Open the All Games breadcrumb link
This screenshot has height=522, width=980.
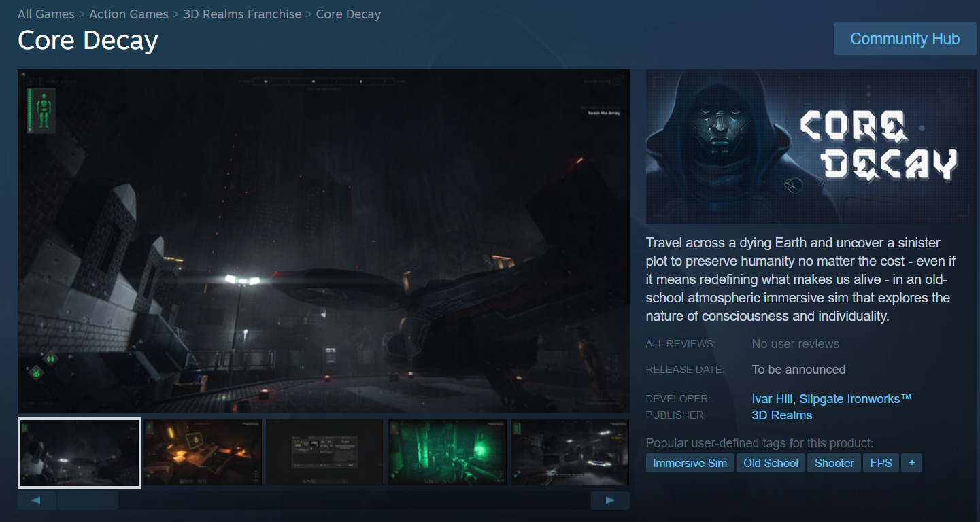point(46,14)
